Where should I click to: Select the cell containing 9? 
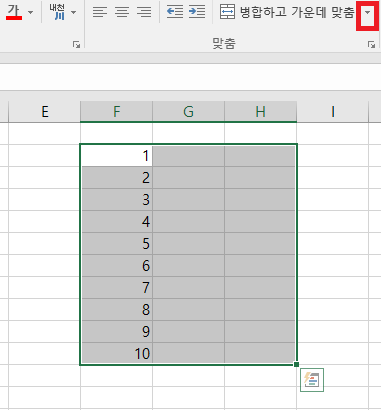[x=116, y=332]
